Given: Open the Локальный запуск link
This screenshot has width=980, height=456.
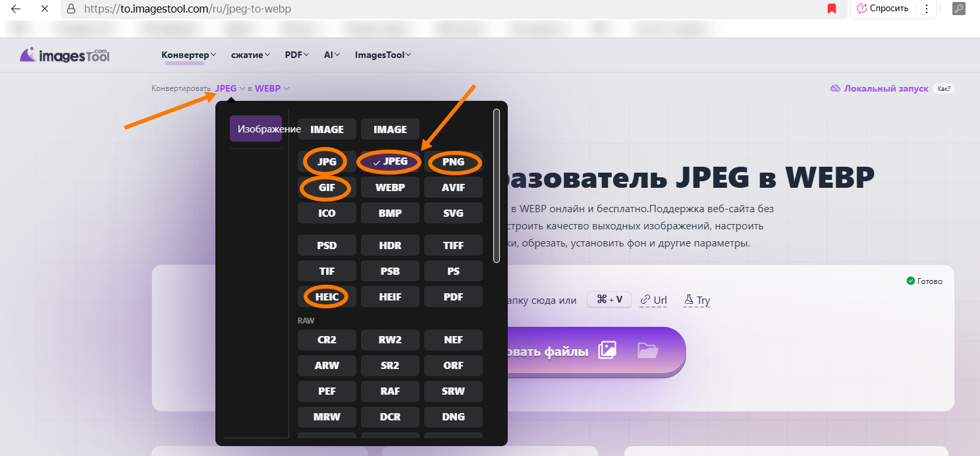Looking at the screenshot, I should [x=879, y=88].
